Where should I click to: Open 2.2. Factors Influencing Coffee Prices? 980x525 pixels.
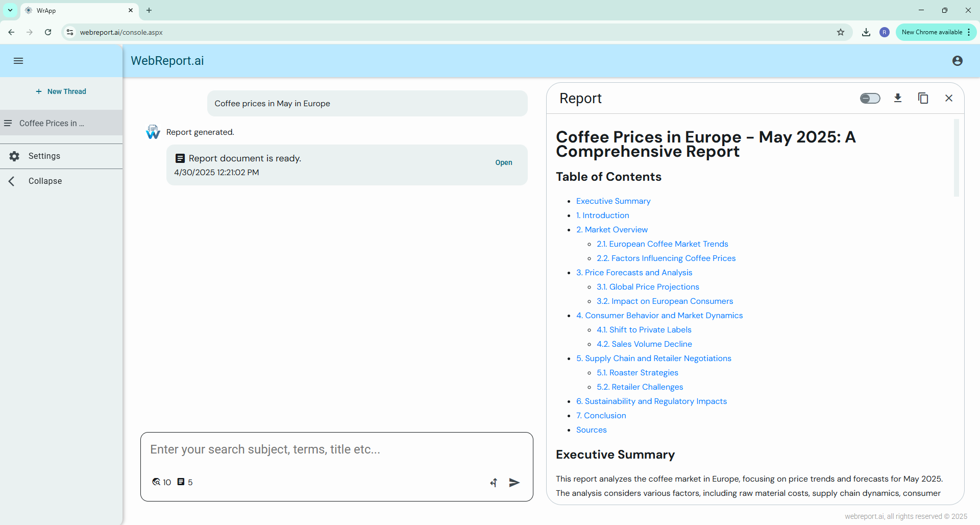666,258
